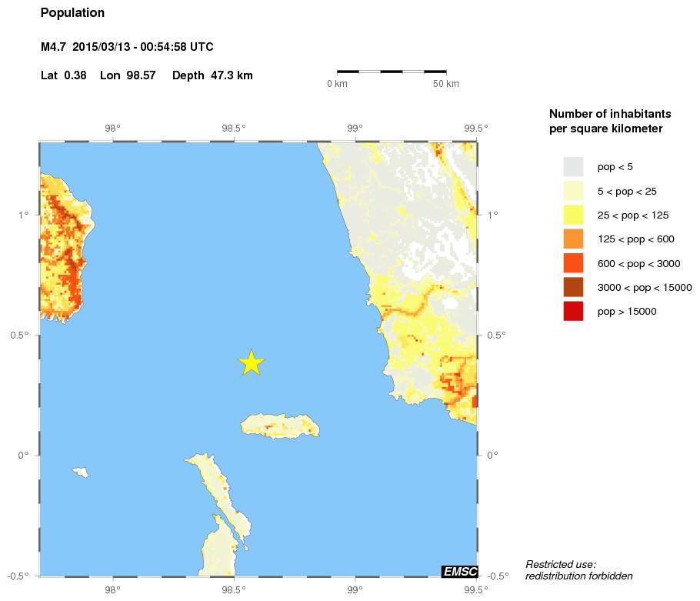700x601 pixels.
Task: Click the 'Population' map title
Action: coord(72,13)
